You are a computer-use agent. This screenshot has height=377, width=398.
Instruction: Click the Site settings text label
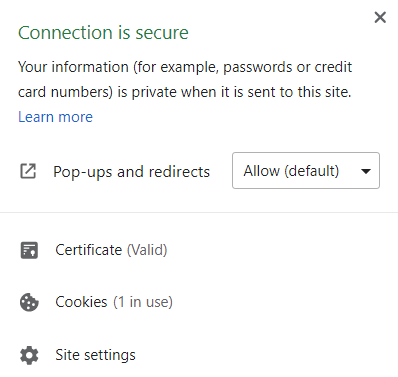[95, 355]
